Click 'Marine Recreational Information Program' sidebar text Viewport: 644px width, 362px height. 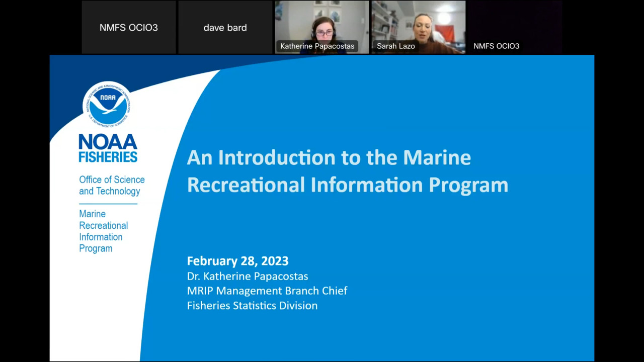tap(103, 231)
